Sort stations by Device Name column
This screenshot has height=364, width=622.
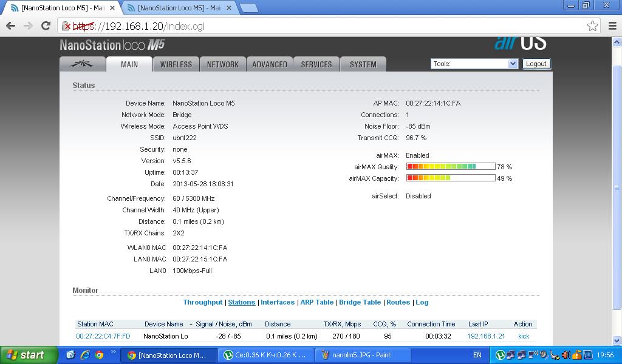(163, 324)
